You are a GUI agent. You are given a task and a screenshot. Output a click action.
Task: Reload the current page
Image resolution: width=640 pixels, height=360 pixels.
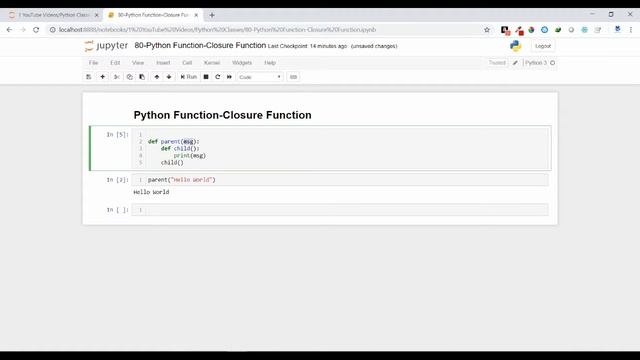tap(36, 30)
